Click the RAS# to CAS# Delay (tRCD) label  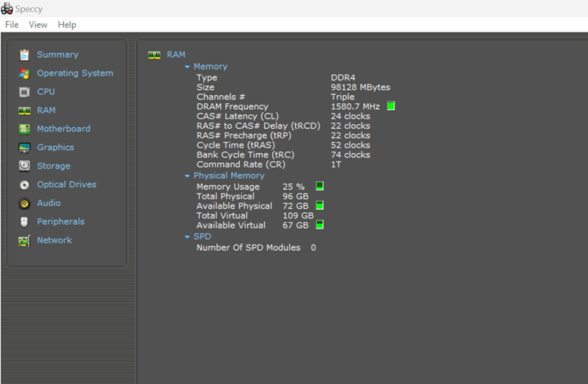tap(258, 126)
